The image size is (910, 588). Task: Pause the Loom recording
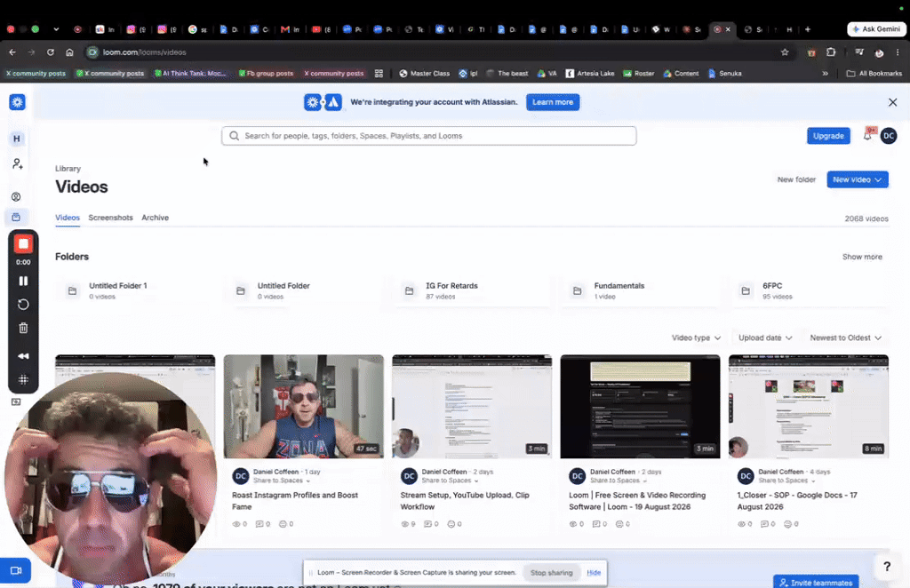pyautogui.click(x=23, y=281)
